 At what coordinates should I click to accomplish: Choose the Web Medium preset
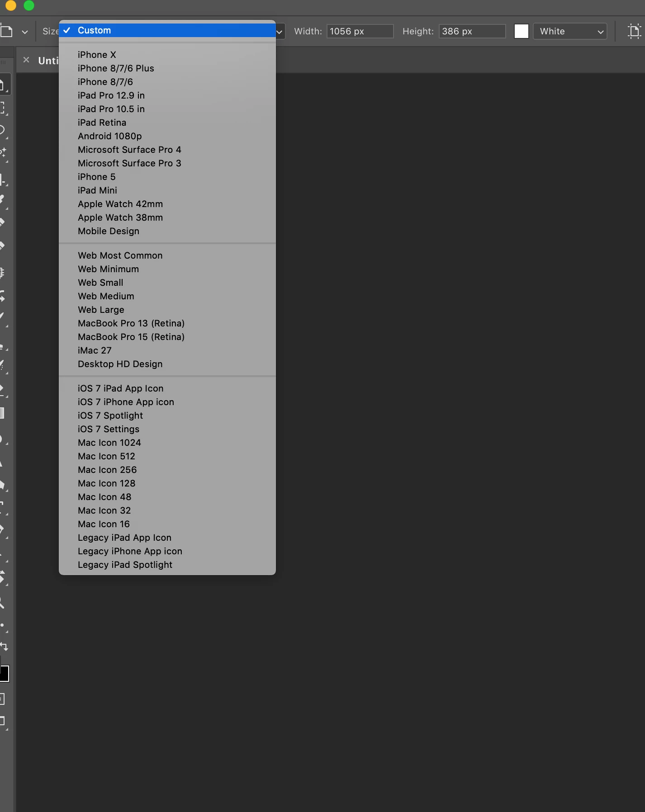click(x=167, y=296)
